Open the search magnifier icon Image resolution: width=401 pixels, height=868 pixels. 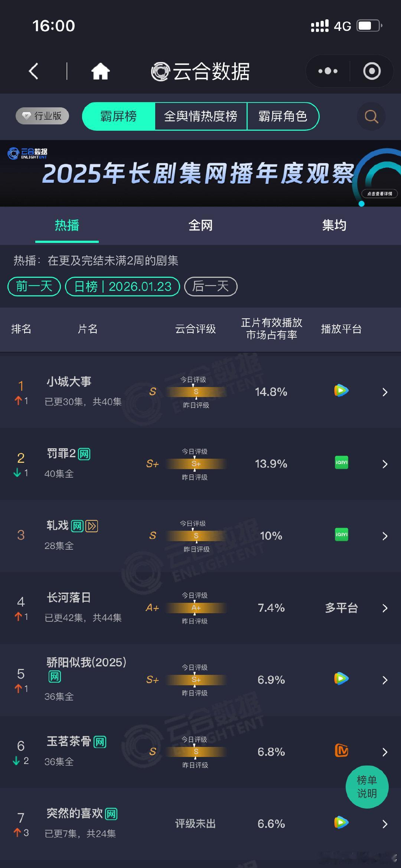(370, 116)
